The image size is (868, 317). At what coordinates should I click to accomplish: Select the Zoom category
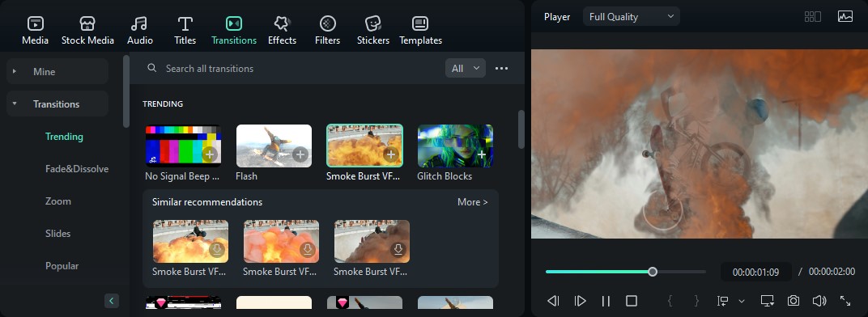tap(58, 201)
